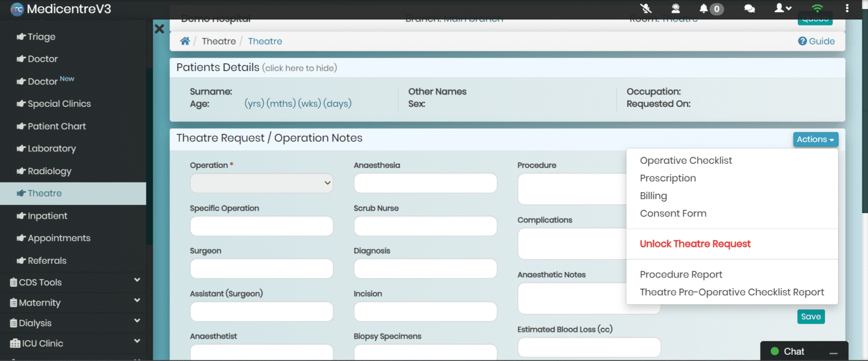Click the Surgeon input field
868x361 pixels.
pyautogui.click(x=262, y=269)
